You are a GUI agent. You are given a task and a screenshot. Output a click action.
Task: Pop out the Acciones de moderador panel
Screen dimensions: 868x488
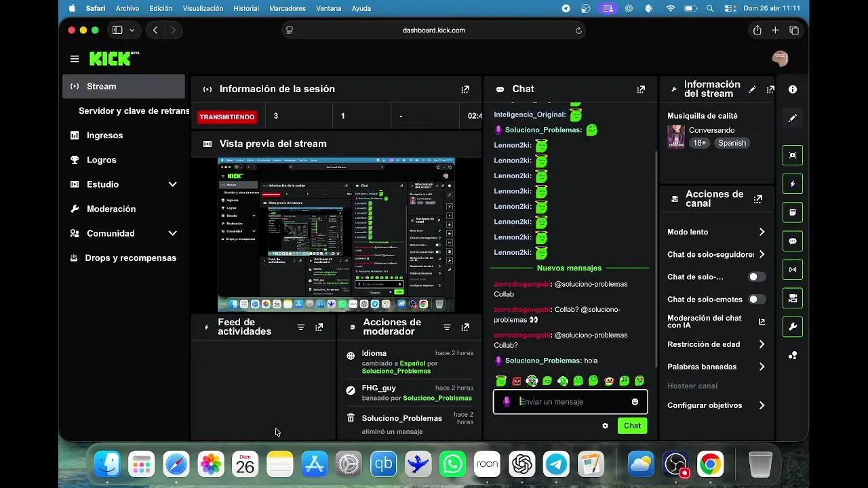465,327
